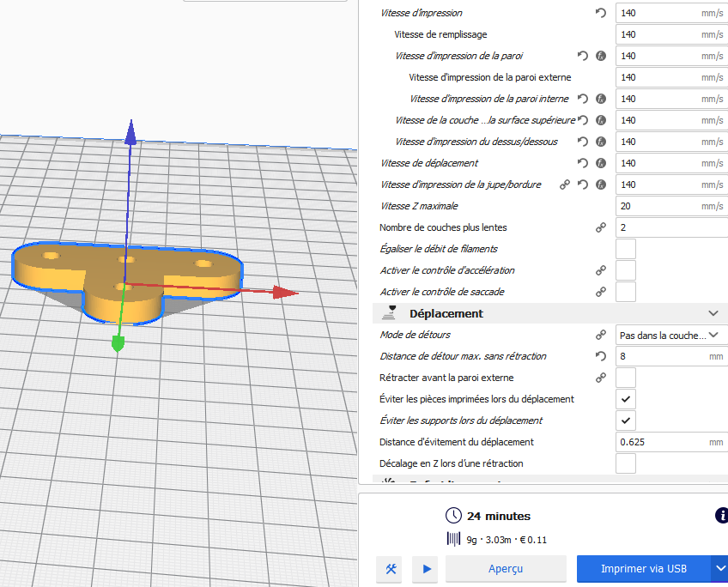This screenshot has width=728, height=587.
Task: Reset Vitesse d'impression to default
Action: 601,13
